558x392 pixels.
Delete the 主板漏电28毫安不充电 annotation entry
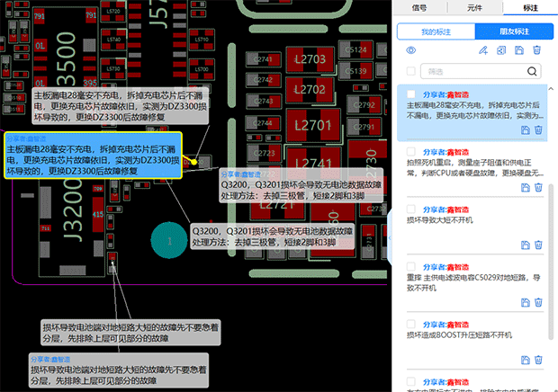[x=538, y=130]
